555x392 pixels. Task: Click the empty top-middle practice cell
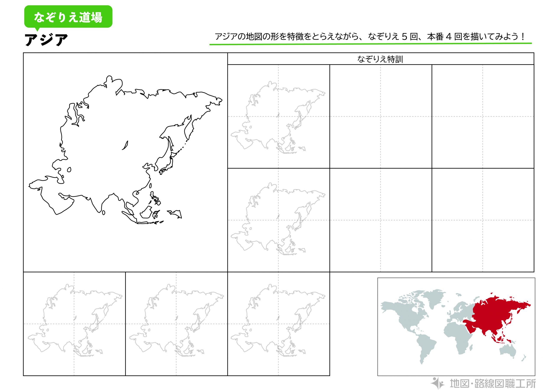click(x=380, y=117)
